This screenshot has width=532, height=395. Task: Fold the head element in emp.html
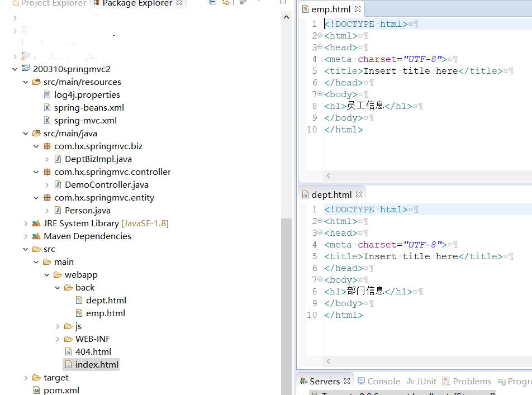click(x=320, y=47)
